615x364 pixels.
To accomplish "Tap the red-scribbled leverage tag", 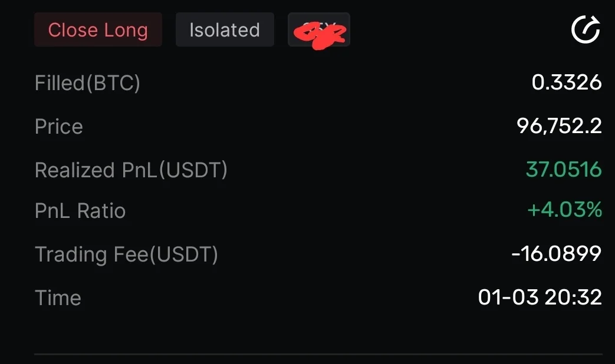I will click(319, 30).
